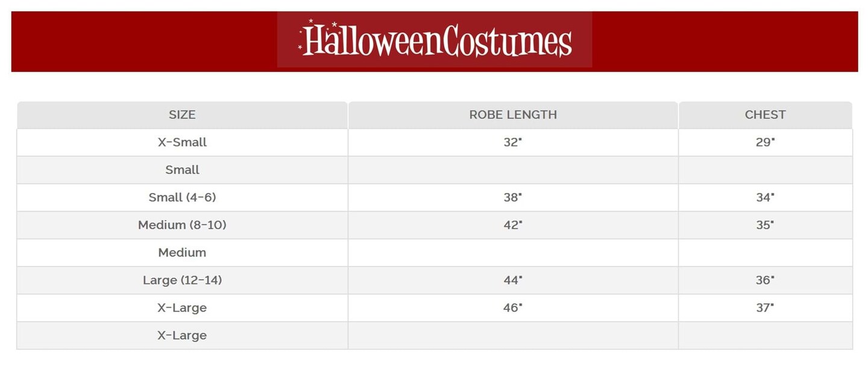Click the plain Medium label without size range

[182, 253]
